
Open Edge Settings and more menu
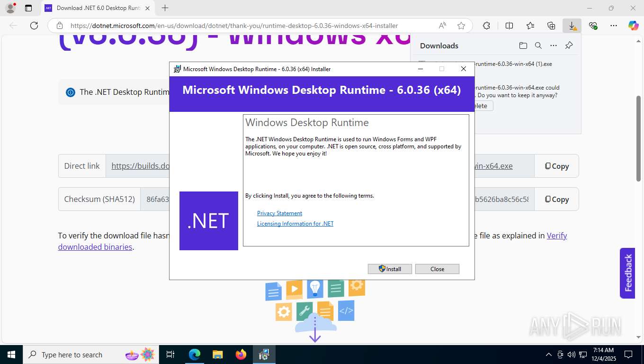(x=614, y=26)
